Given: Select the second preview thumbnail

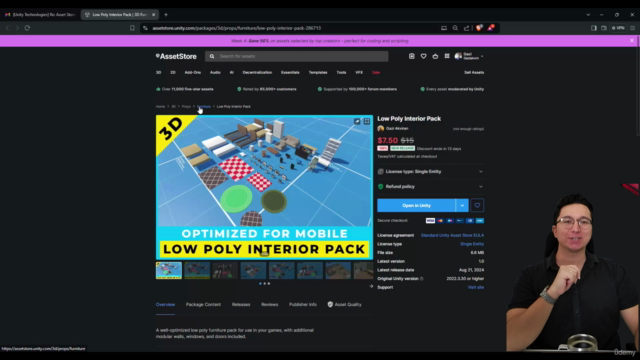Looking at the screenshot, I should [197, 271].
